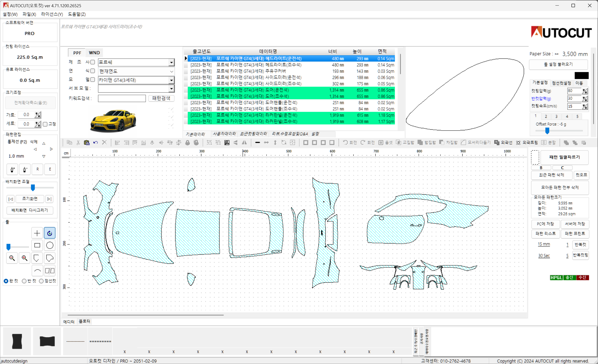Select the circle shape tool
The height and width of the screenshot is (364, 598).
pyautogui.click(x=50, y=245)
